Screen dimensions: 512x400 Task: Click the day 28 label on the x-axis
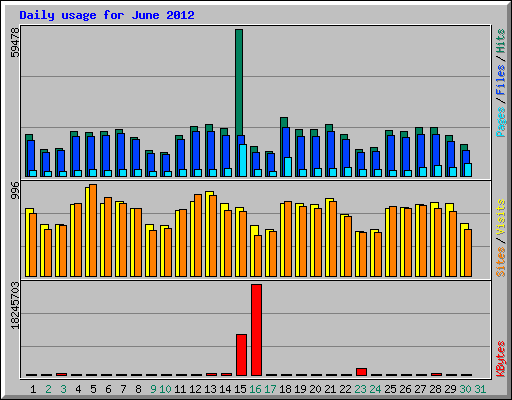(x=435, y=389)
